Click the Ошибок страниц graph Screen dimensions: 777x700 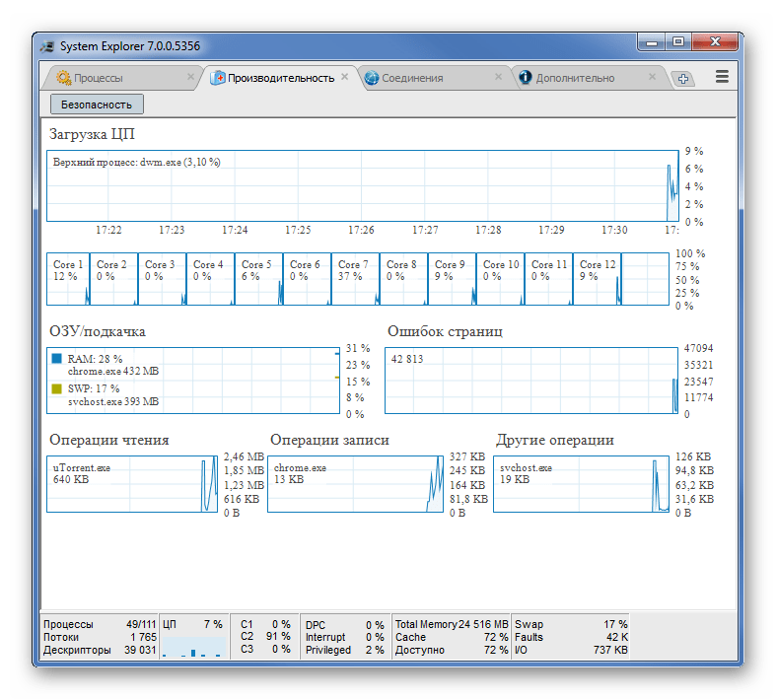(x=531, y=381)
